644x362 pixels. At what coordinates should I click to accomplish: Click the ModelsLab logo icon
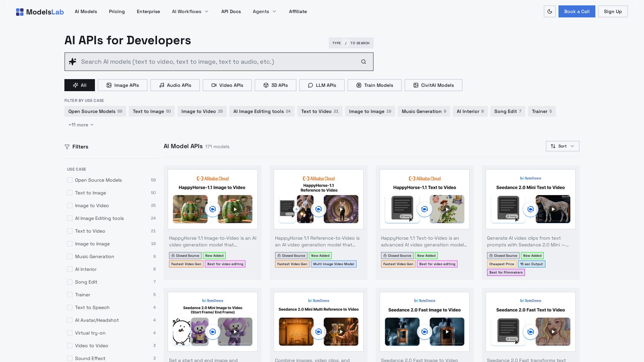pyautogui.click(x=20, y=12)
